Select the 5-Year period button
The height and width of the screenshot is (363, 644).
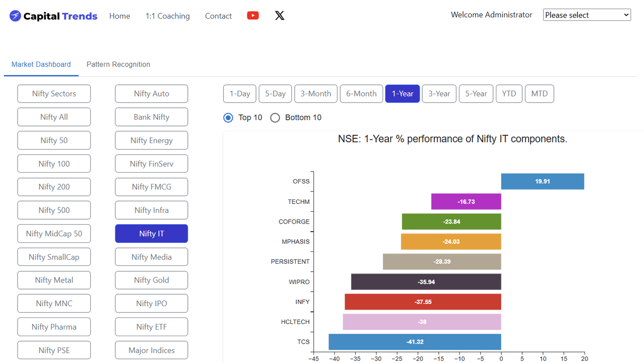[x=476, y=94]
